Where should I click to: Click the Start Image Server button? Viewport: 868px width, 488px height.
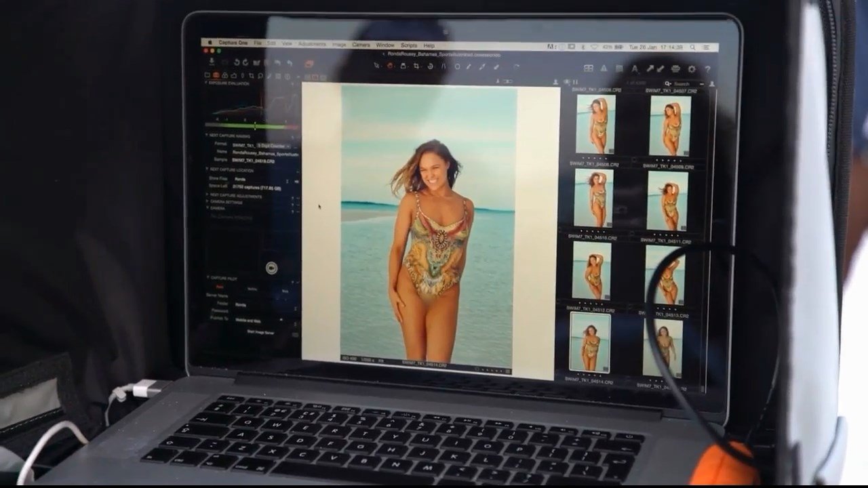(x=260, y=332)
